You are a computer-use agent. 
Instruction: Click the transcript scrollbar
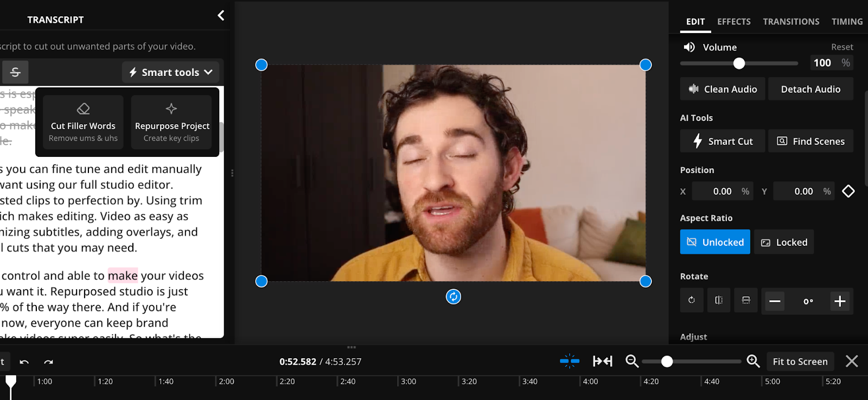click(221, 138)
